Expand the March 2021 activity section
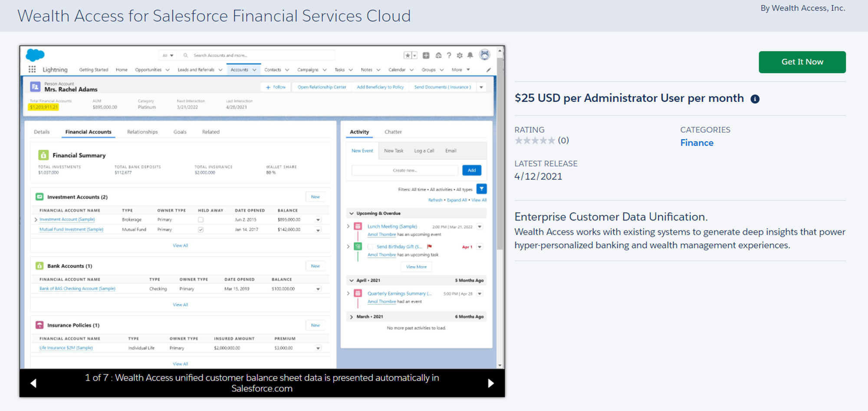 pos(352,316)
